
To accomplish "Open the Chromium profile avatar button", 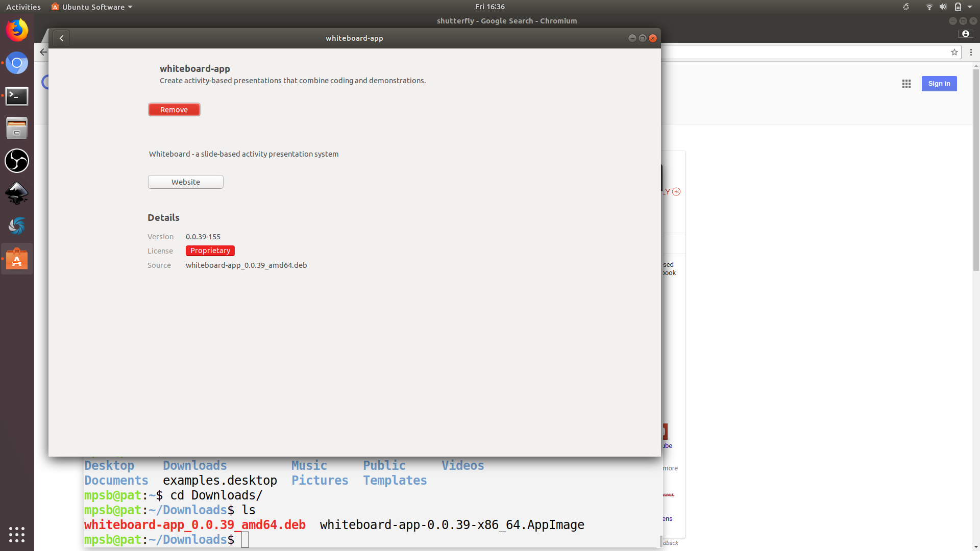I will point(965,34).
